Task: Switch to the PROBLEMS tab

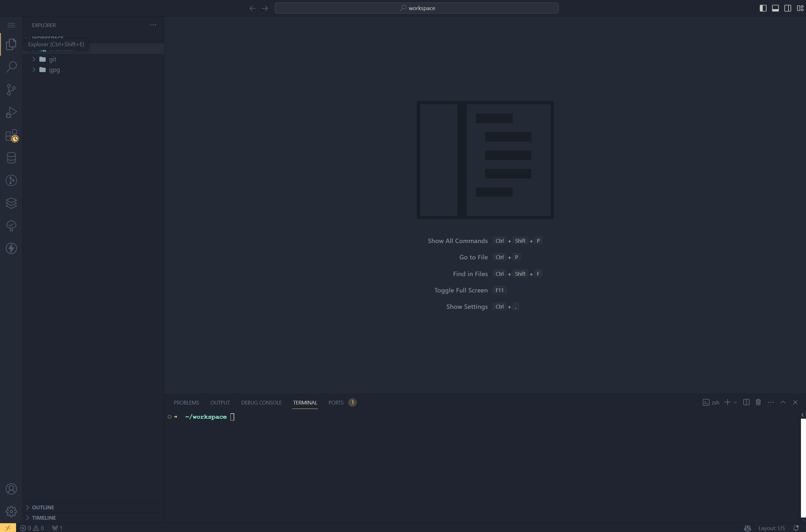Action: point(186,402)
